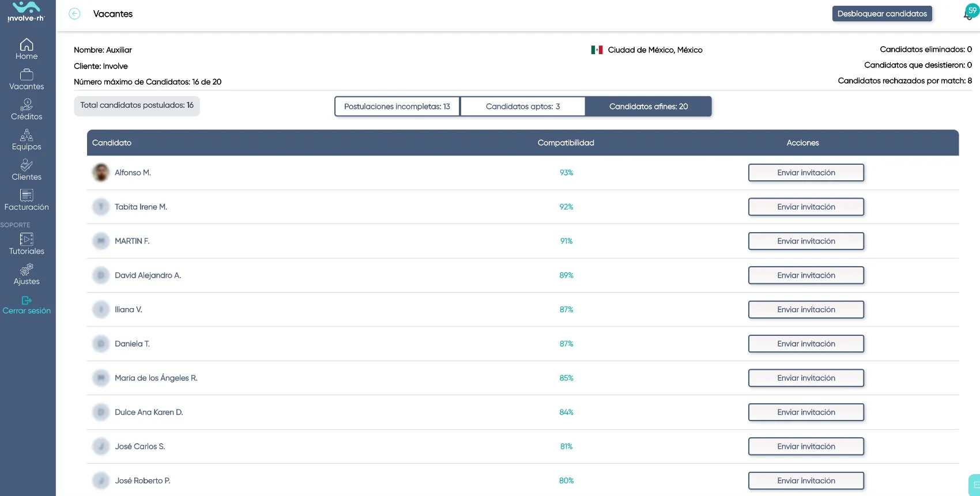
Task: Click the involve-rh logo
Action: (x=27, y=12)
